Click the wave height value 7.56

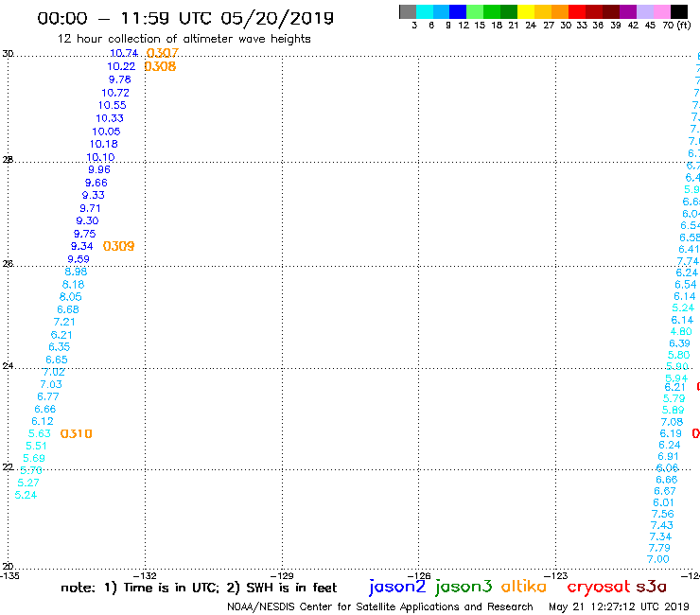point(662,514)
